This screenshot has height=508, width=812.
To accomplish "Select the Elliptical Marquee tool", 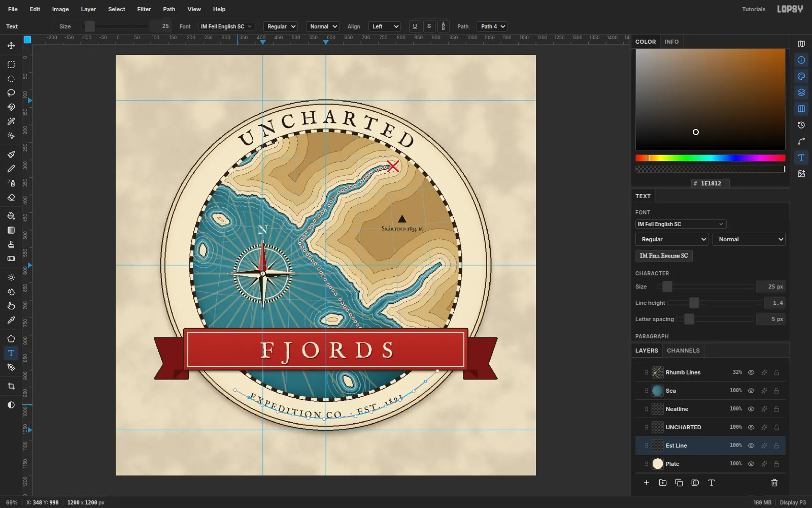I will (x=11, y=79).
